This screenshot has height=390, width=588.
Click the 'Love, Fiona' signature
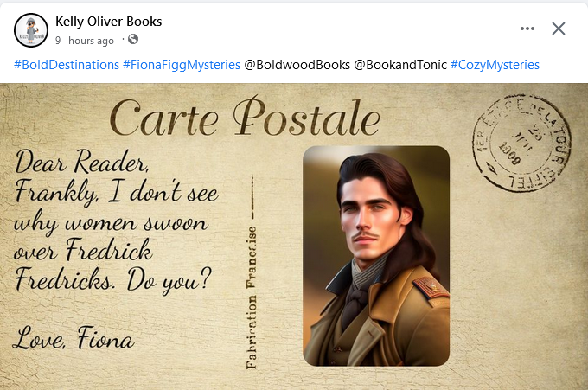point(73,337)
